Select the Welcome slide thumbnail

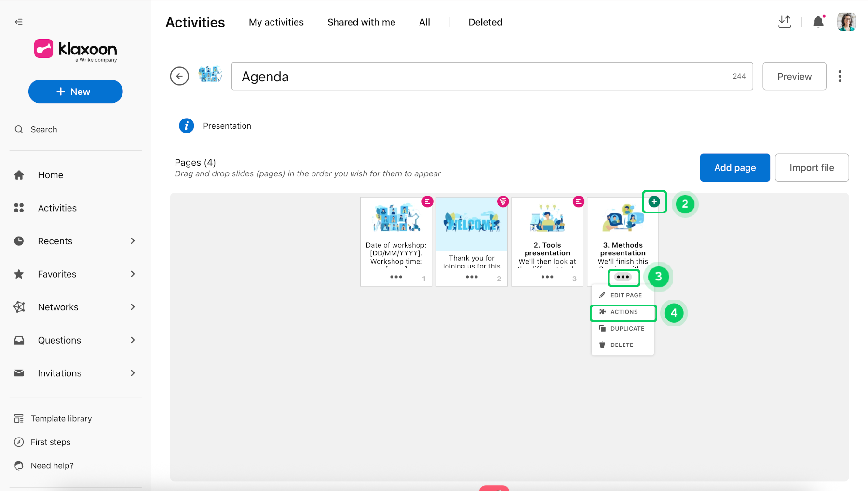(472, 224)
